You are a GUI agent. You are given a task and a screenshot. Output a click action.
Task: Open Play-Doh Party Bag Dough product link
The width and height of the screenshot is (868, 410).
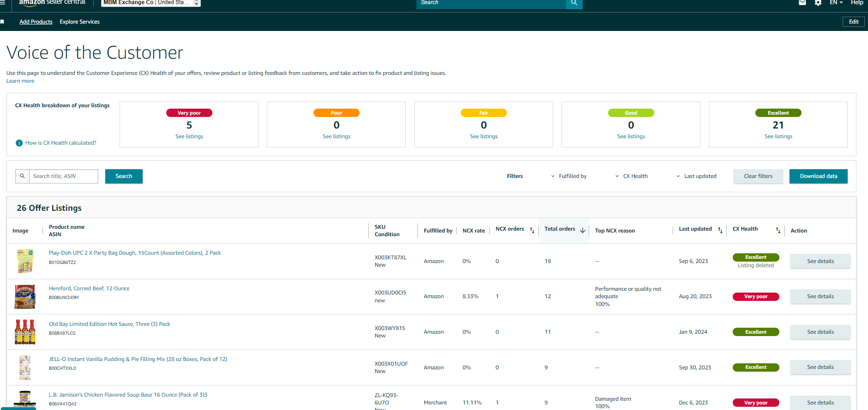pos(135,253)
